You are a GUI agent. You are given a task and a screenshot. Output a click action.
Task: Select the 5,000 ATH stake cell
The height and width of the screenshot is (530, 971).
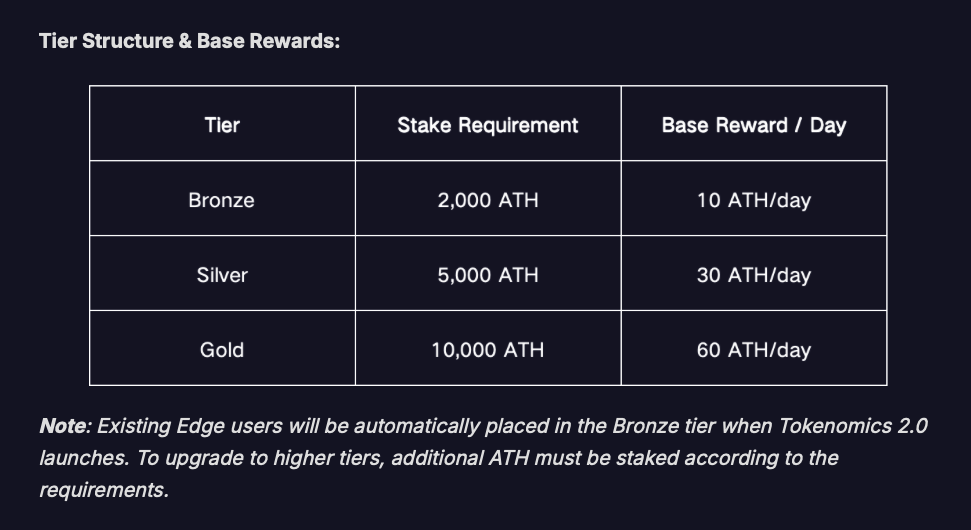pyautogui.click(x=488, y=273)
